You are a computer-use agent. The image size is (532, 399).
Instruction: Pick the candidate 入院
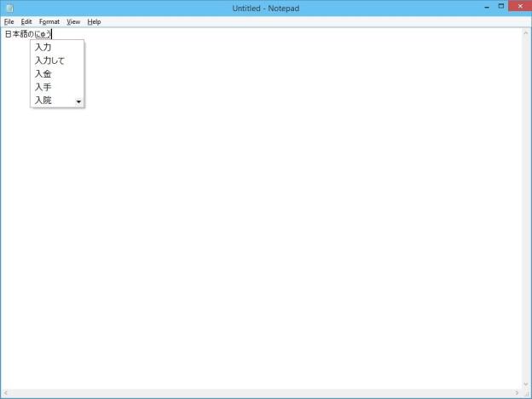tap(54, 101)
